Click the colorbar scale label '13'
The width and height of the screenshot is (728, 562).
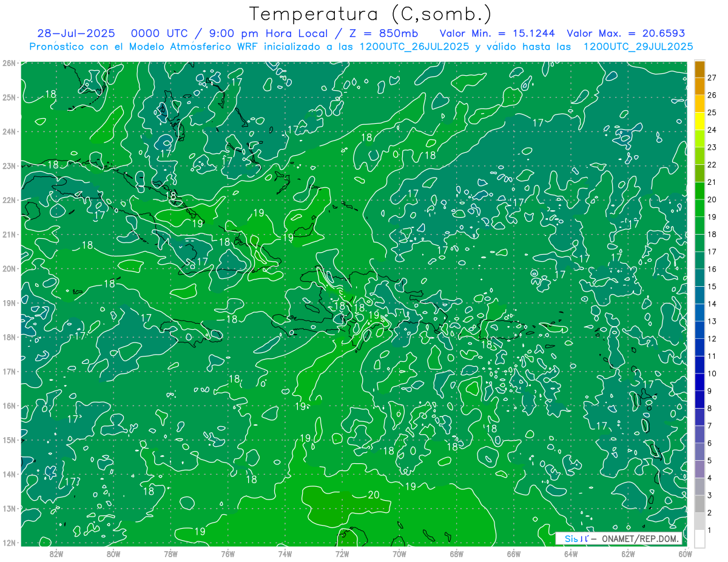pos(712,321)
